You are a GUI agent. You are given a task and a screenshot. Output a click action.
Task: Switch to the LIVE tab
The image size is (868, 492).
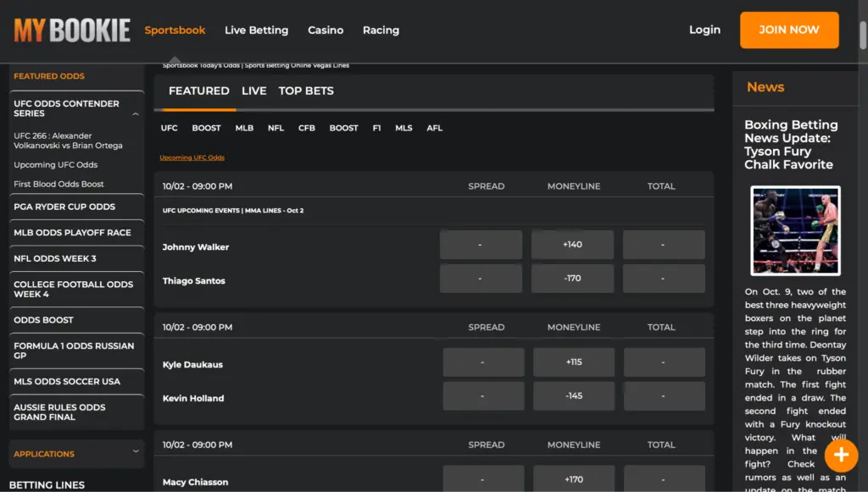(253, 91)
